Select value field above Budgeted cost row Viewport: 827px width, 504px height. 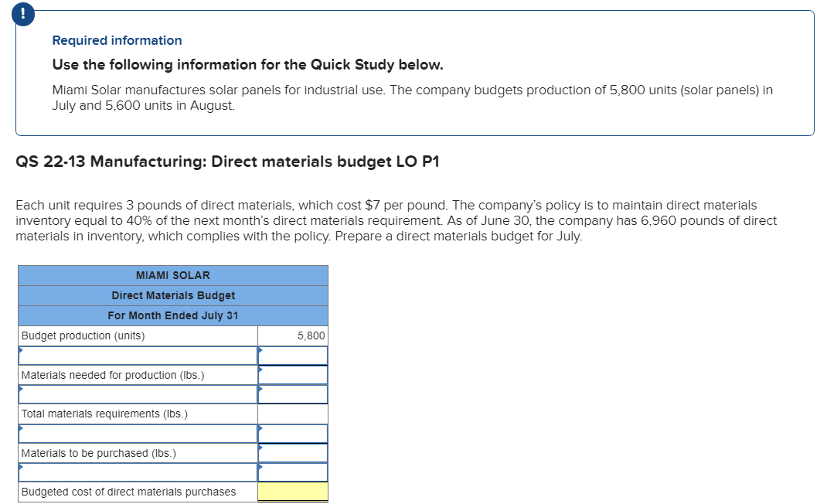tap(293, 472)
